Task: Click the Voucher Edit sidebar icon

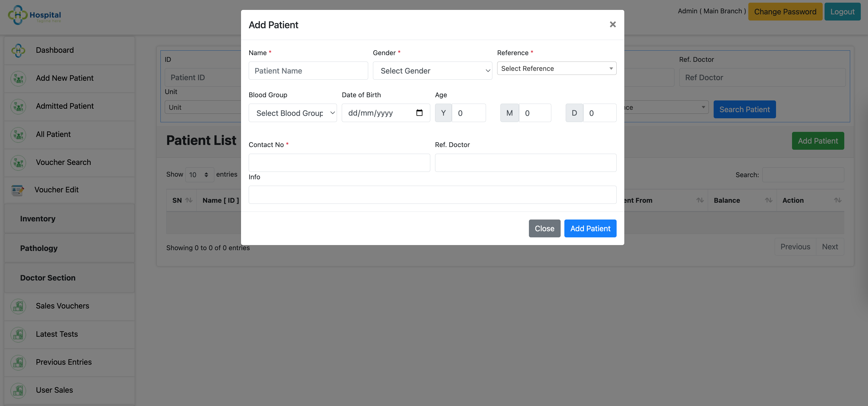Action: pos(17,190)
